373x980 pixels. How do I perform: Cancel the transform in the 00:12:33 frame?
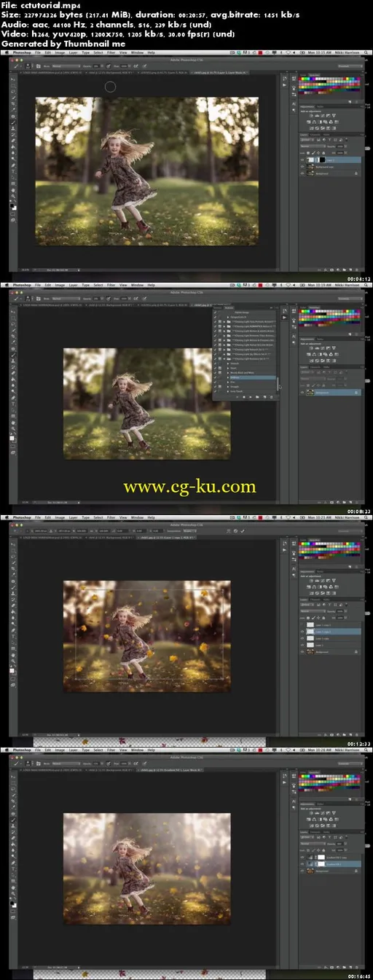pyautogui.click(x=235, y=531)
